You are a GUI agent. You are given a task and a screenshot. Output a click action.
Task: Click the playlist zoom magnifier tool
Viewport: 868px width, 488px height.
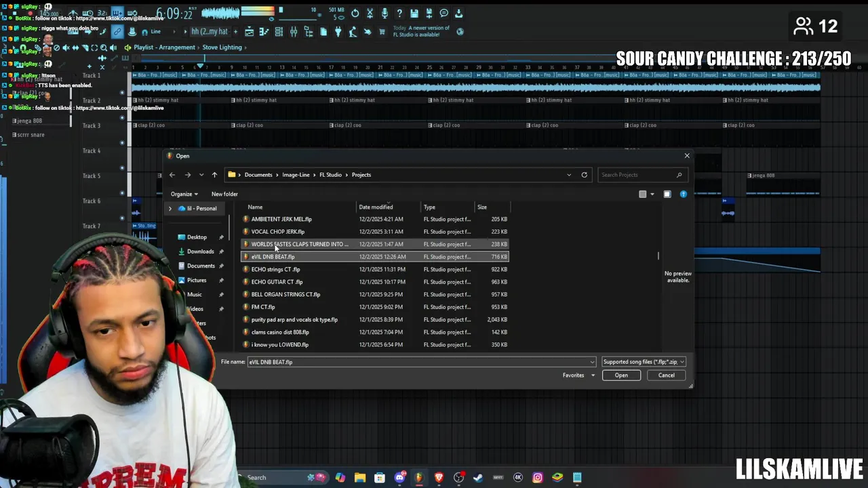click(x=104, y=47)
